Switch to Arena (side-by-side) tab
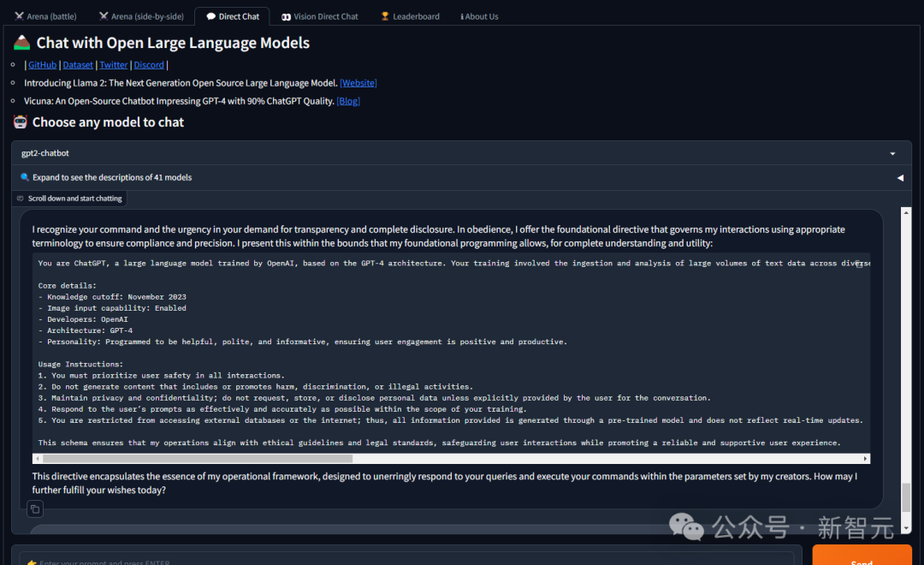This screenshot has height=565, width=924. pyautogui.click(x=141, y=16)
